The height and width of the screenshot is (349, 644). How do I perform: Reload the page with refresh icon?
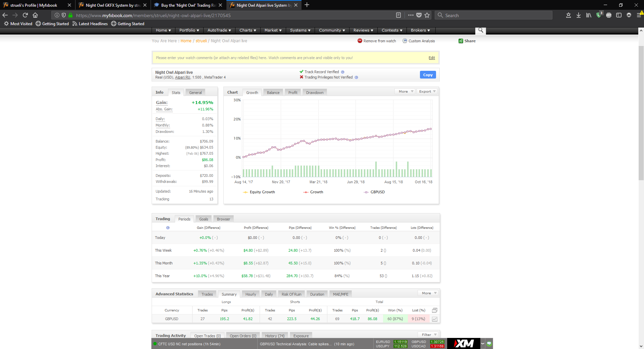pyautogui.click(x=25, y=15)
